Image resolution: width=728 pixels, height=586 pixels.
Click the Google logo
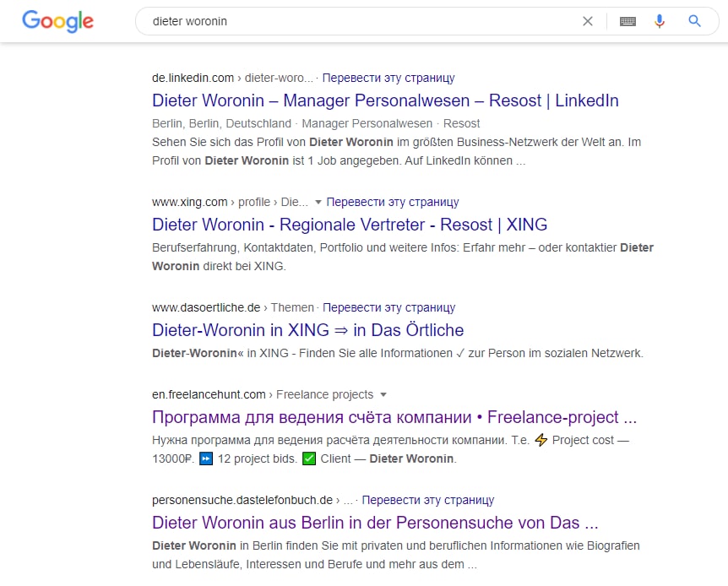pos(58,21)
